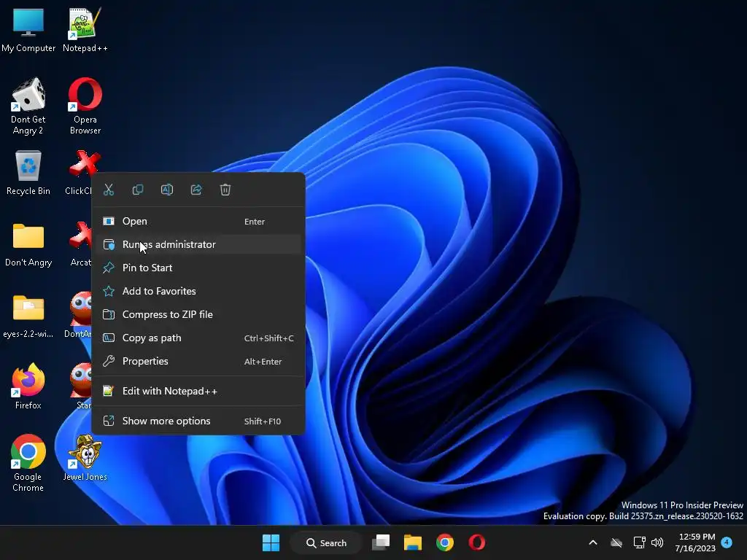747x560 pixels.
Task: Select Add to Favorites
Action: tap(198, 291)
